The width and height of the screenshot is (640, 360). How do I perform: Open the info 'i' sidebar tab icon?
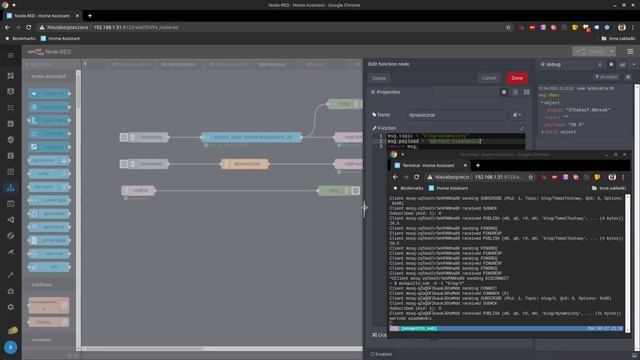coord(600,64)
